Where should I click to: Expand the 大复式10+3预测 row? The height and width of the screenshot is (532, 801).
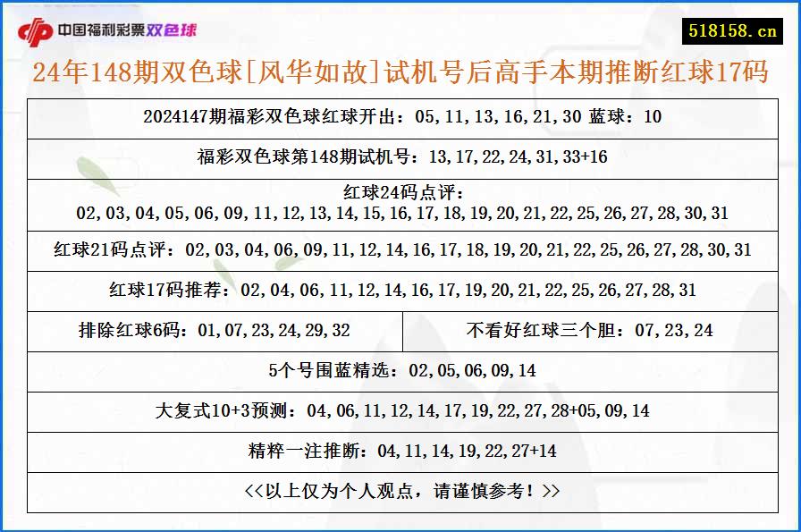[400, 411]
